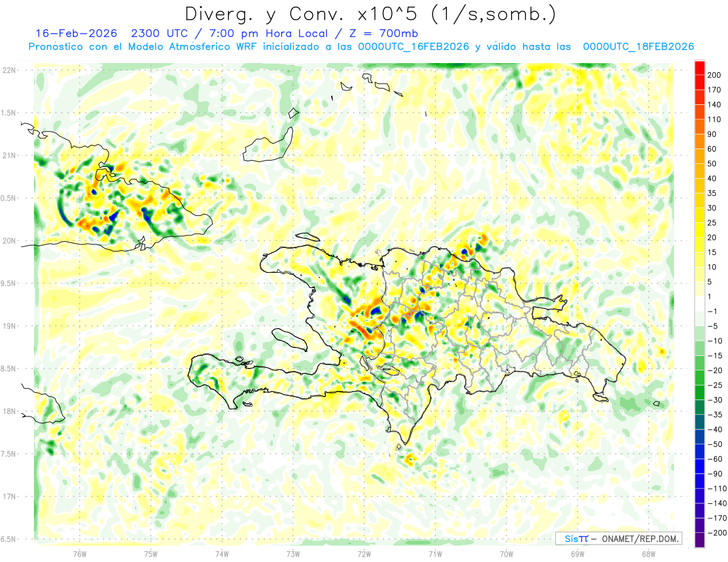
Task: Click the "-30" legend value
Action: [715, 400]
